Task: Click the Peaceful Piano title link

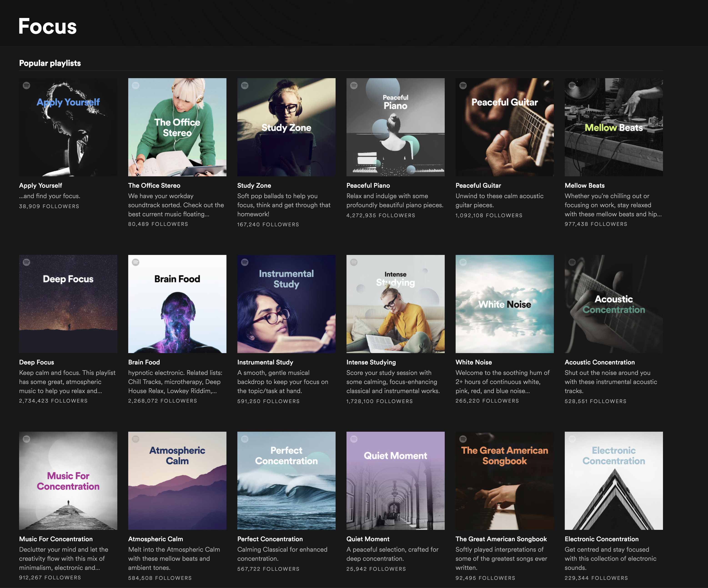Action: pyautogui.click(x=368, y=185)
